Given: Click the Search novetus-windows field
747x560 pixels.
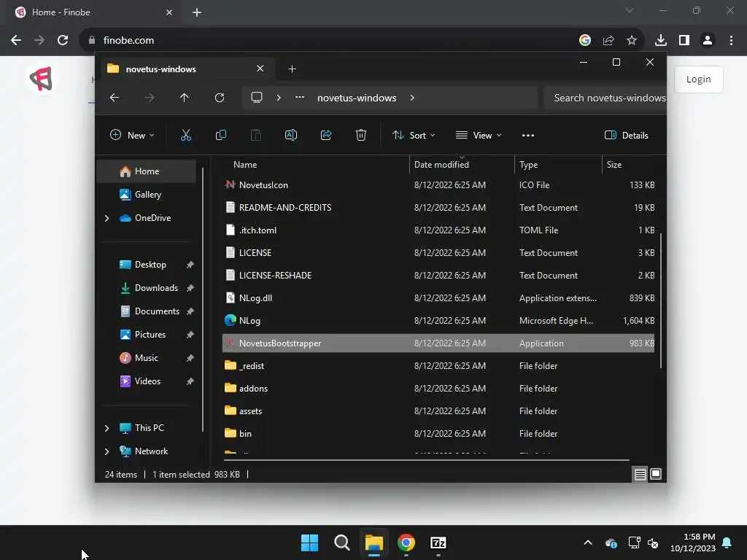Looking at the screenshot, I should click(605, 98).
